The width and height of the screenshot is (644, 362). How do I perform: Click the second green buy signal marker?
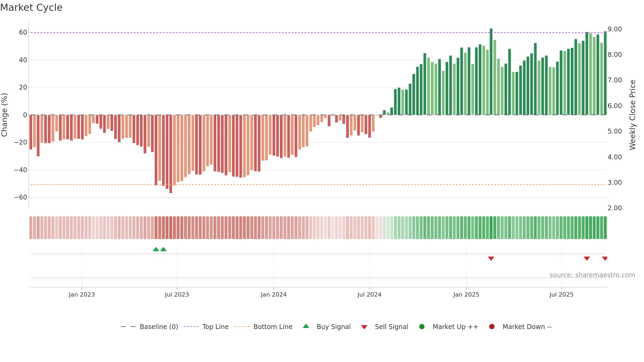[163, 249]
